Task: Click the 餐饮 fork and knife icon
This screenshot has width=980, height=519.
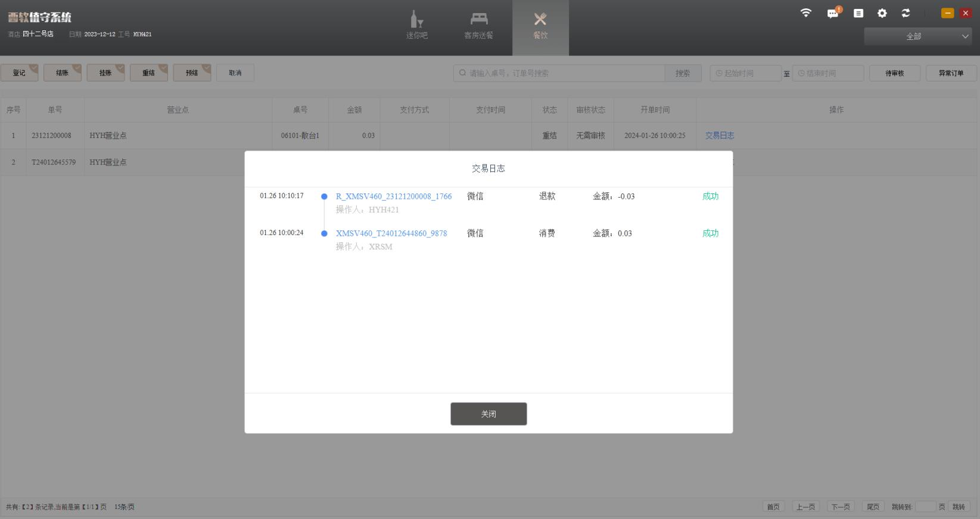Action: click(x=540, y=20)
